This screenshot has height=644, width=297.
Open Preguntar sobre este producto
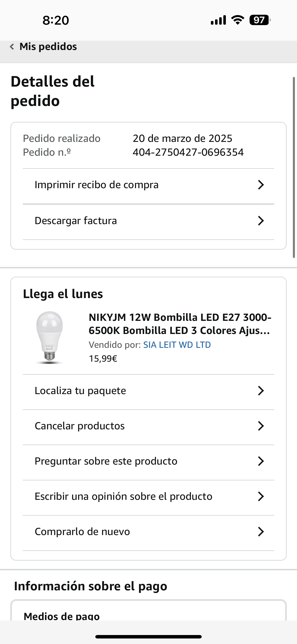click(106, 461)
